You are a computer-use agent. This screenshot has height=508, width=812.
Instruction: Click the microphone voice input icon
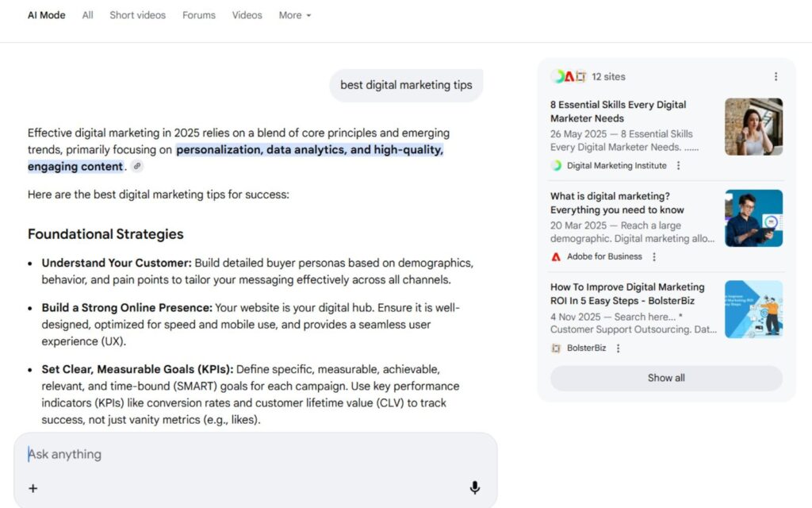tap(474, 488)
